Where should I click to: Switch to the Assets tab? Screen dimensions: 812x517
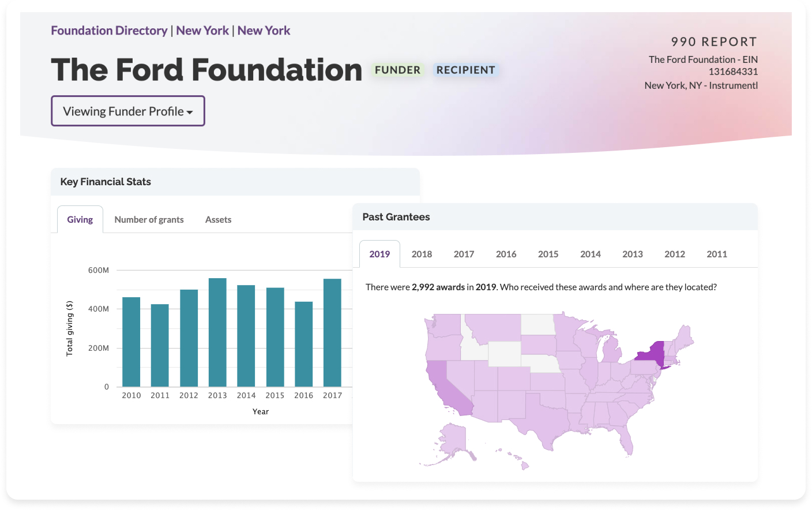coord(218,219)
